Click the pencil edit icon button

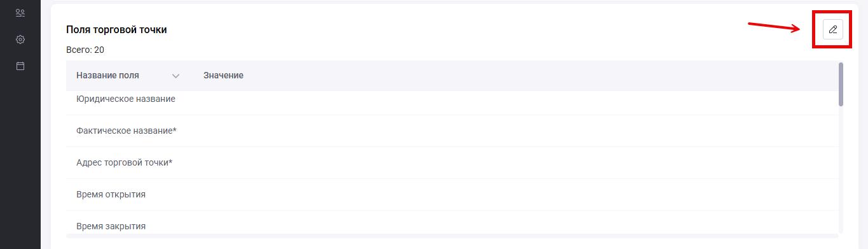(x=832, y=29)
